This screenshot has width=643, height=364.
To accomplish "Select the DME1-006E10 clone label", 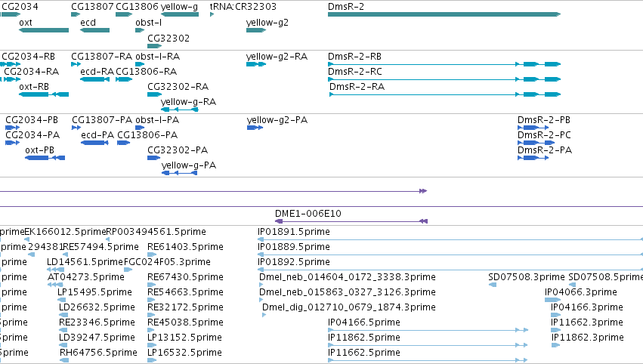I will (x=308, y=213).
